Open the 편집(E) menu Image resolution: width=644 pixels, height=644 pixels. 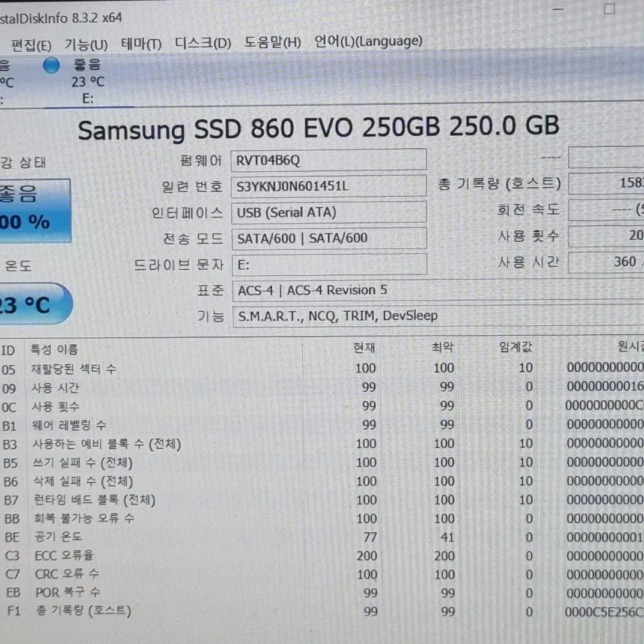coord(31,45)
